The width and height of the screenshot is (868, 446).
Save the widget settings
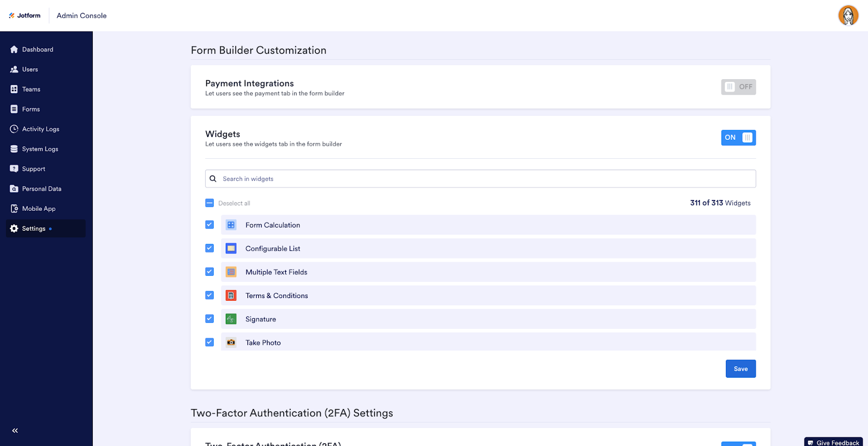(741, 369)
